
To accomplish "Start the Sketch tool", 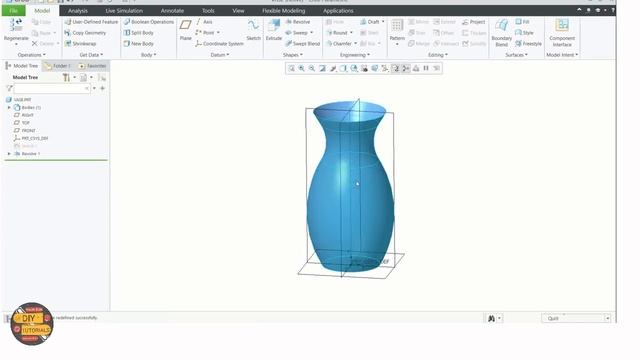I will pyautogui.click(x=253, y=30).
